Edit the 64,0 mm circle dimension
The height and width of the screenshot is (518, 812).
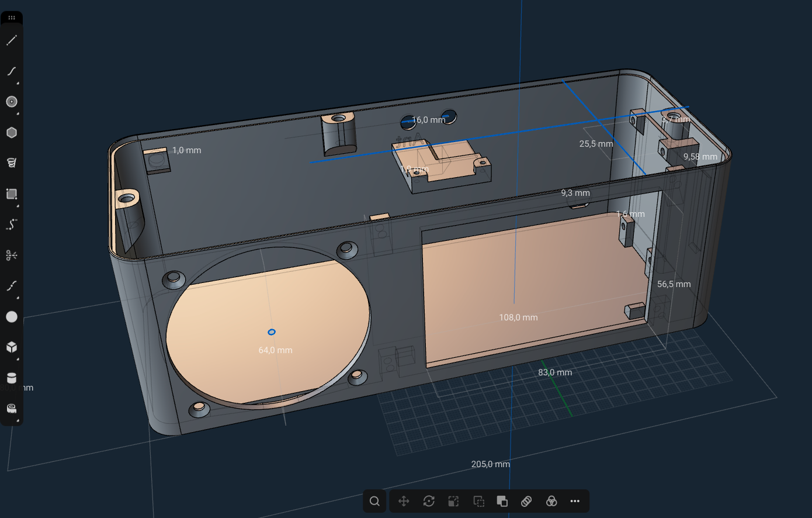(275, 350)
